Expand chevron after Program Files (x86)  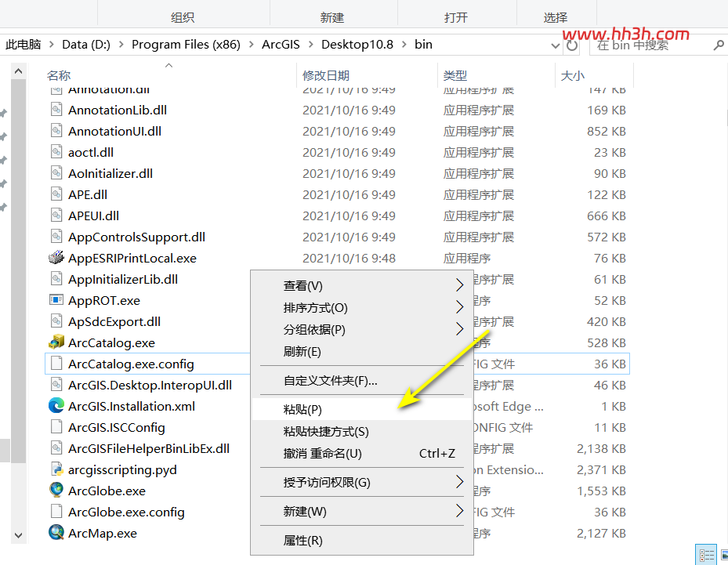tap(252, 45)
